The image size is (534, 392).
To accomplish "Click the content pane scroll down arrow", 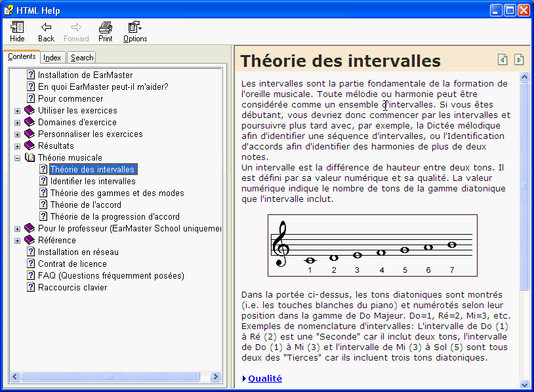I will click(x=524, y=384).
